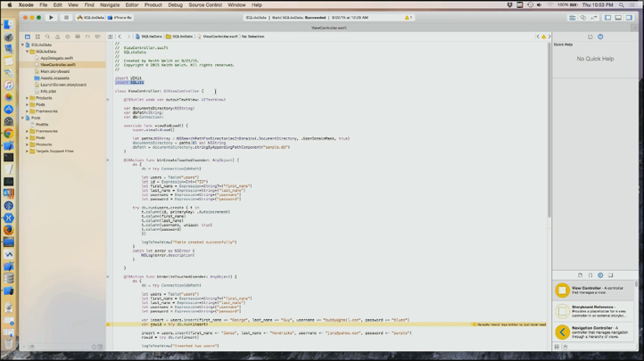The width and height of the screenshot is (644, 361).
Task: Open the File inspector tab
Action: click(590, 37)
